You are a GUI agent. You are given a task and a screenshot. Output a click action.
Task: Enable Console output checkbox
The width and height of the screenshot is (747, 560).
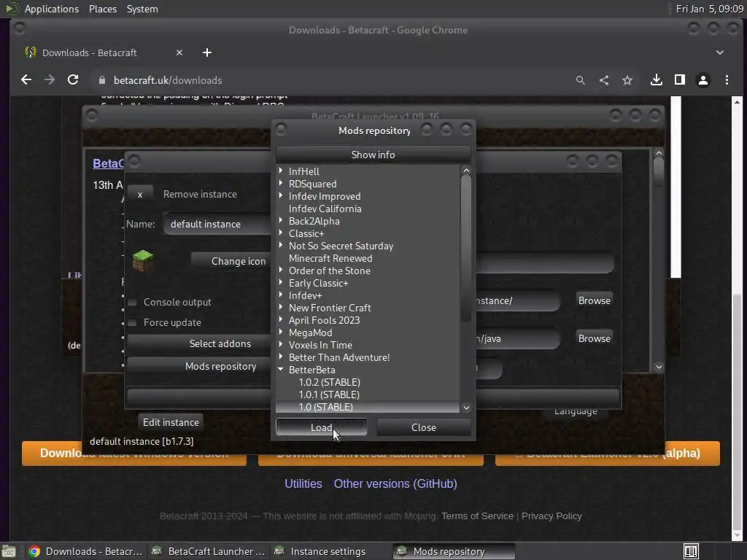pyautogui.click(x=133, y=302)
